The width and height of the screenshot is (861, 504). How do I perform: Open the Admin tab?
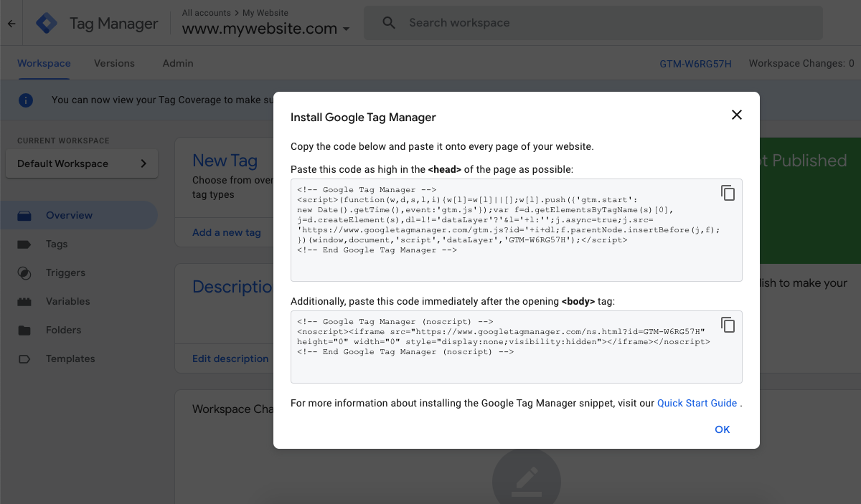tap(177, 63)
